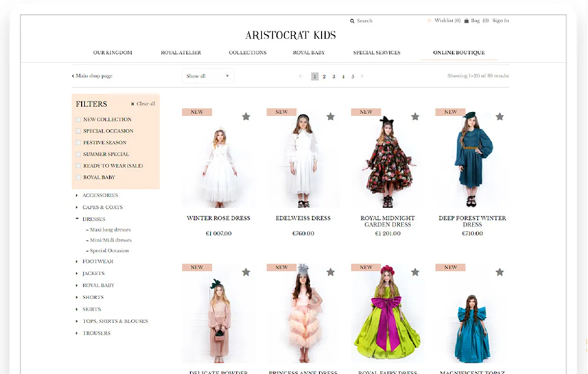Go to results page 4
Image resolution: width=588 pixels, height=374 pixels.
click(343, 76)
